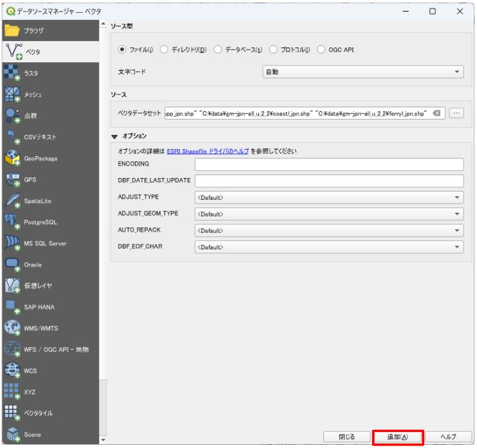Open the WCS globe icon
Screen dimensions: 477x448
(x=12, y=370)
